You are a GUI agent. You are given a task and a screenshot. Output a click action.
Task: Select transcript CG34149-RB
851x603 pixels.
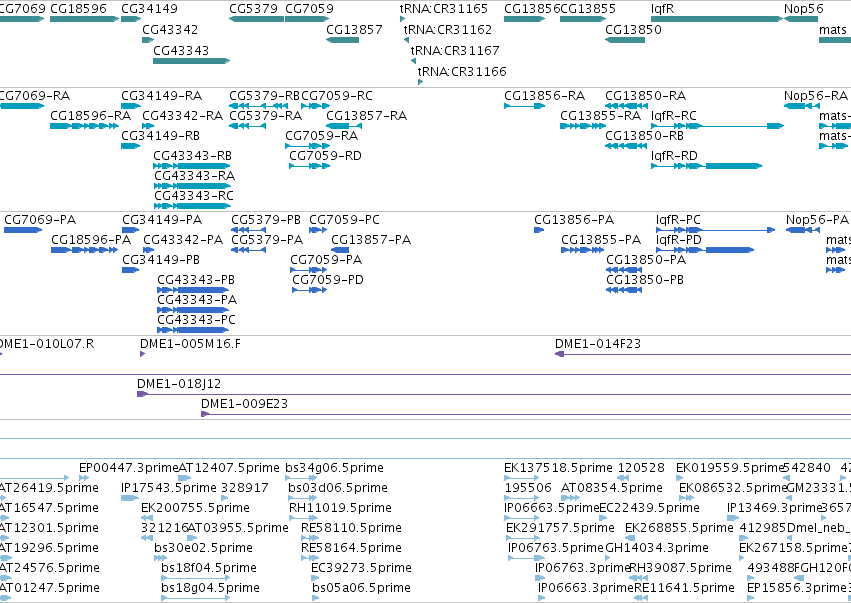point(161,136)
